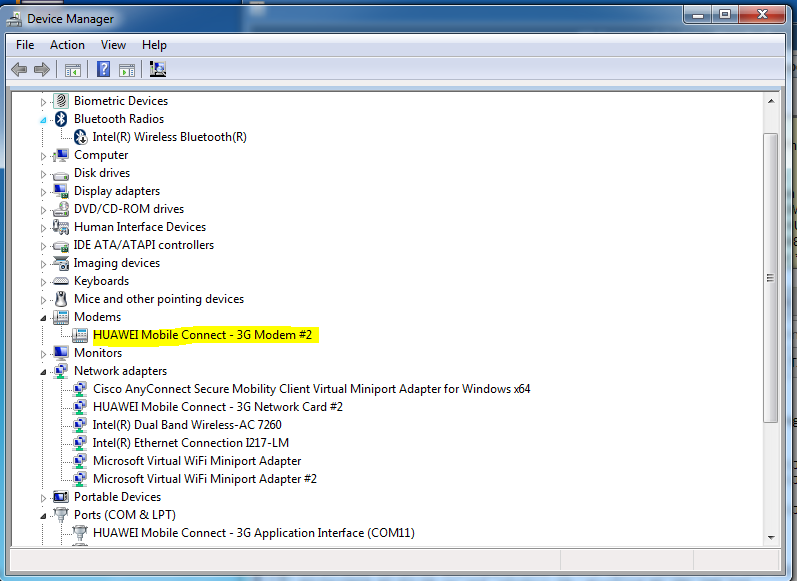Viewport: 797px width, 581px height.
Task: Open Help using the blue question mark icon
Action: [103, 69]
